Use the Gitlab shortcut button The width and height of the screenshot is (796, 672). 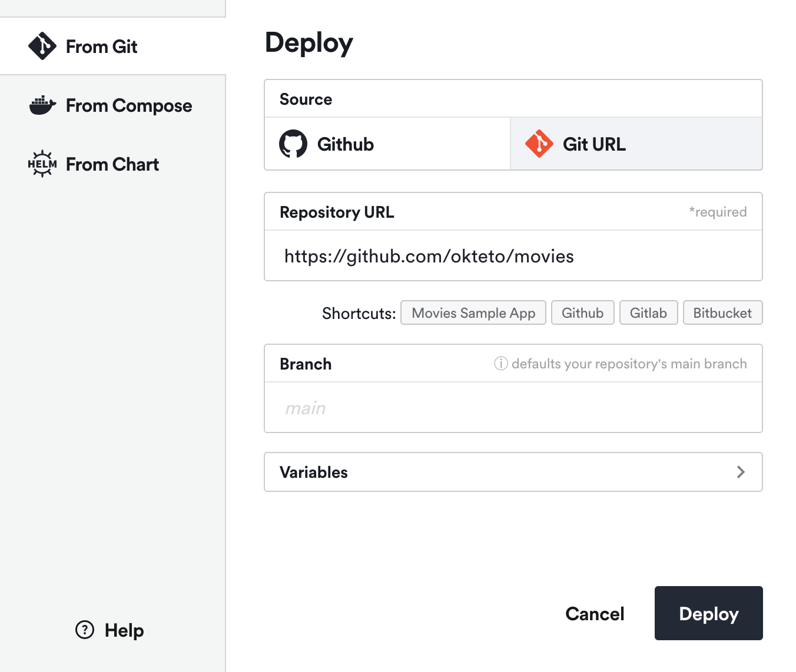(x=649, y=312)
